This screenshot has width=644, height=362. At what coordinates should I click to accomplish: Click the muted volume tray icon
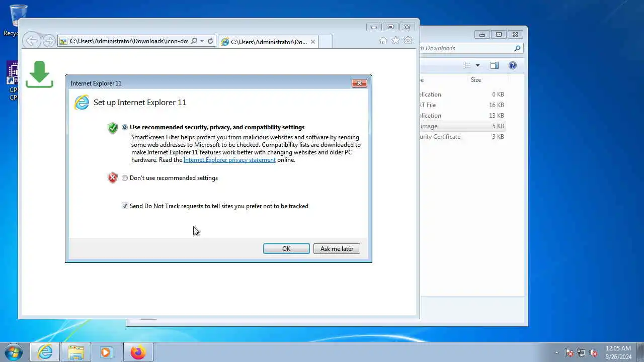(x=593, y=352)
